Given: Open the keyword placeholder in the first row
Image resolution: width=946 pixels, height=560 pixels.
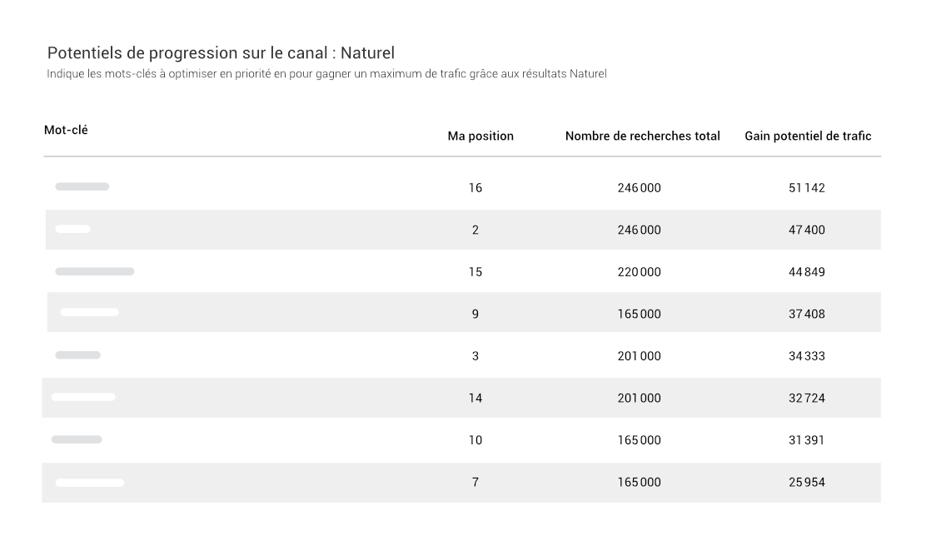Looking at the screenshot, I should [82, 187].
